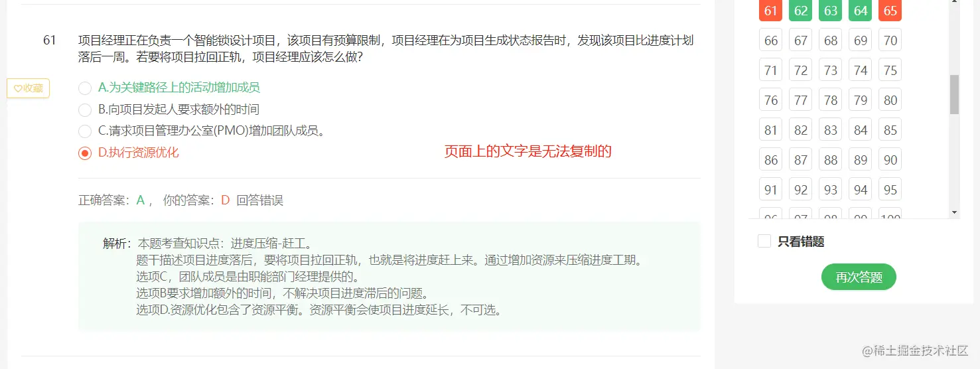Select question 88 tile
This screenshot has height=369, width=980.
pos(831,160)
